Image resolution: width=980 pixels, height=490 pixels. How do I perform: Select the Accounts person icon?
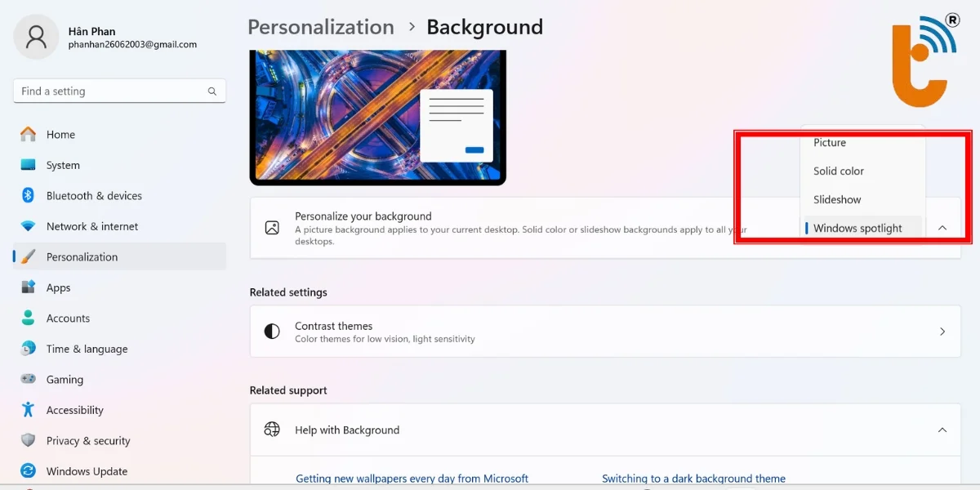tap(29, 318)
